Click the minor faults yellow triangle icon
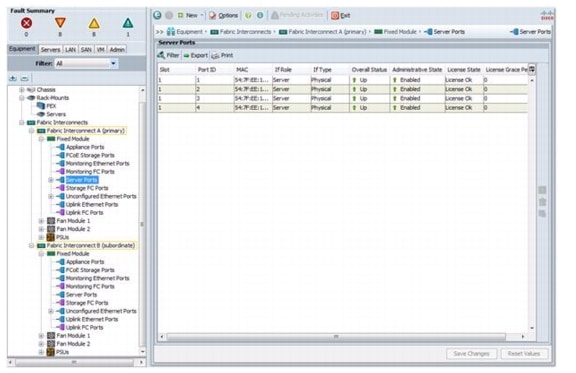This screenshot has height=373, width=576. pyautogui.click(x=94, y=24)
